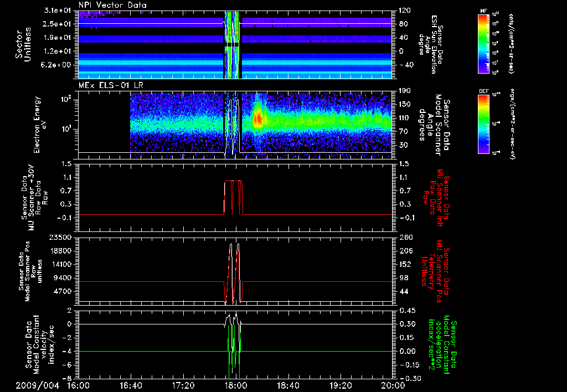Click the 4700 scanner position tick label

click(x=63, y=291)
